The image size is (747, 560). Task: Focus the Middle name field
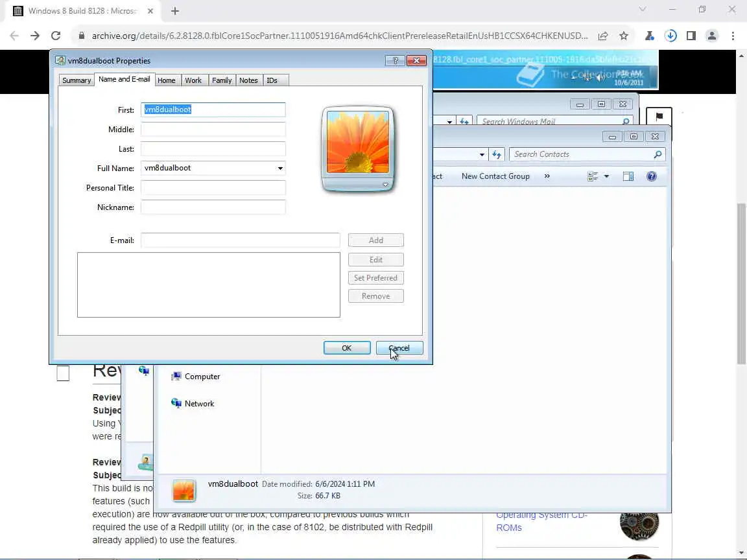[x=213, y=129]
